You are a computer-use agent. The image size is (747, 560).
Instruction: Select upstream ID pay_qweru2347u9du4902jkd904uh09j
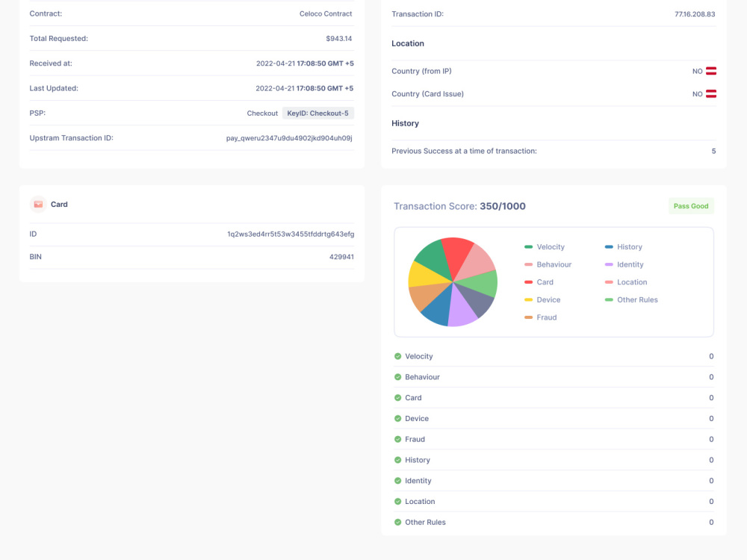coord(289,138)
